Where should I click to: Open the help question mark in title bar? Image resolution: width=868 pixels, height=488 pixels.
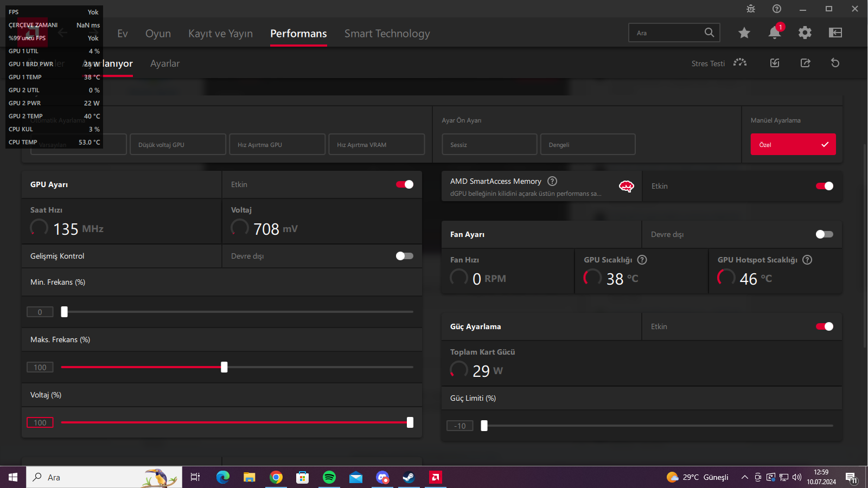[x=777, y=9]
